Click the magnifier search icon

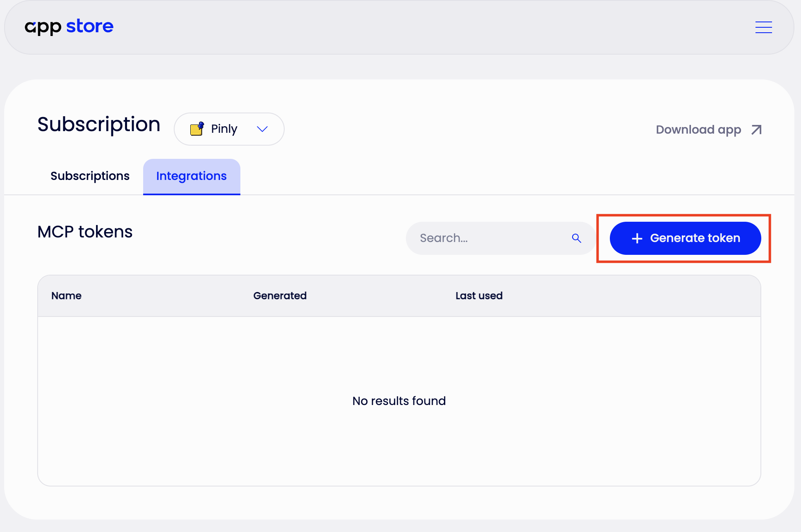576,238
